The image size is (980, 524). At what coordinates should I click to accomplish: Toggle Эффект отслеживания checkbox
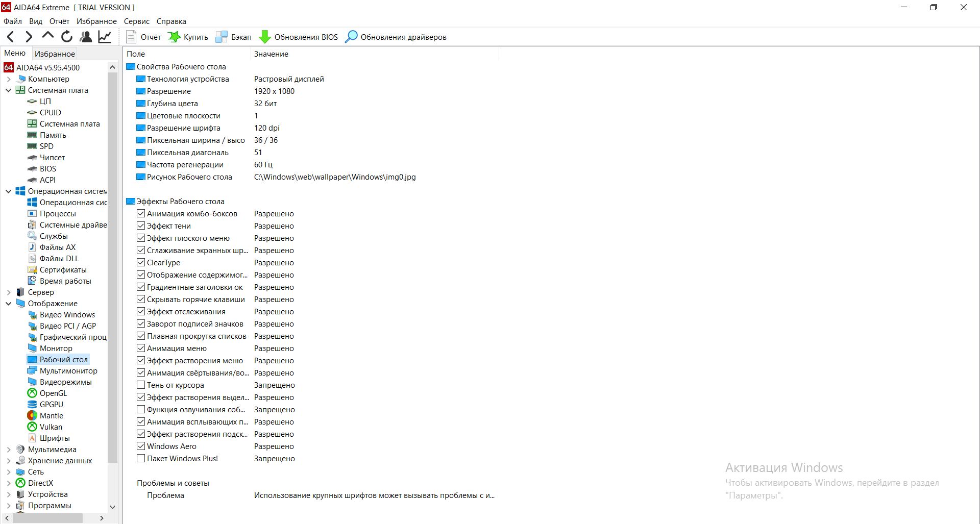tap(141, 311)
